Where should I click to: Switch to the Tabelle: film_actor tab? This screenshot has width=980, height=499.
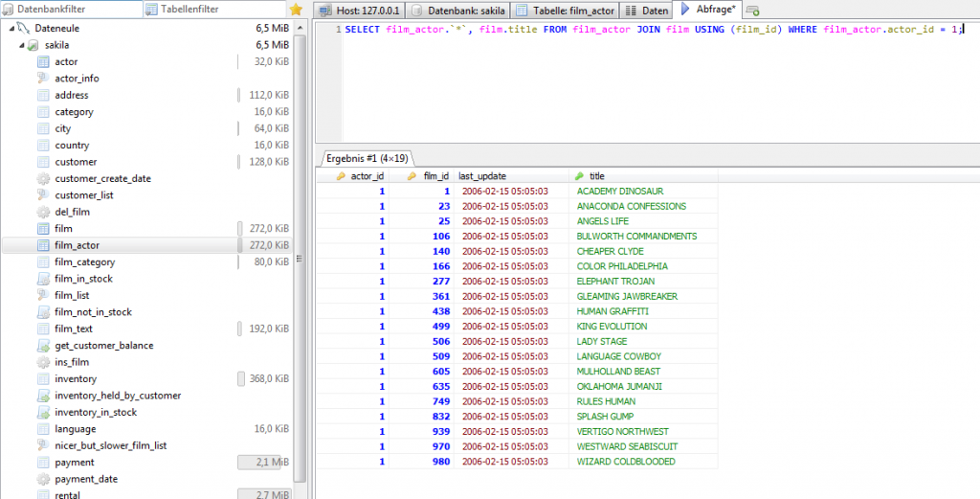pos(563,11)
